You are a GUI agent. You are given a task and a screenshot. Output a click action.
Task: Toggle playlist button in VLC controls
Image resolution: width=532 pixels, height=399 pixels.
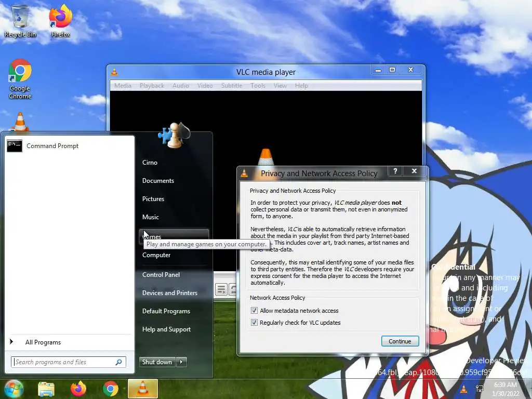click(221, 289)
